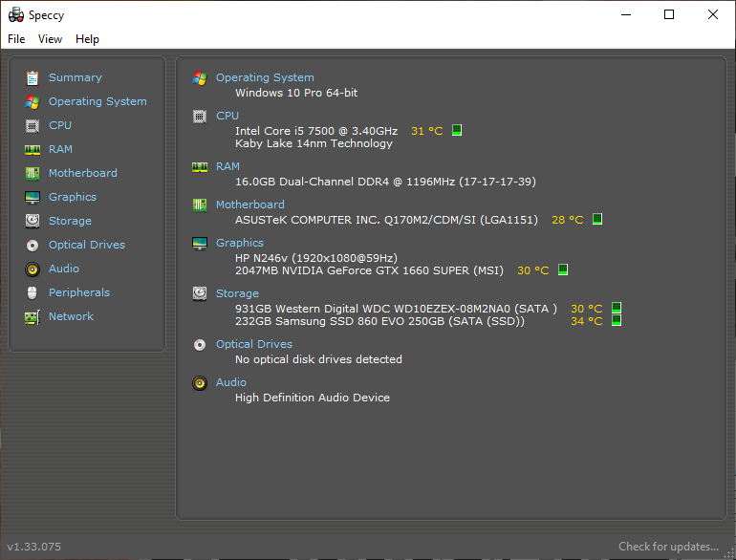Open Graphics section in the sidebar
The image size is (736, 560).
73,197
